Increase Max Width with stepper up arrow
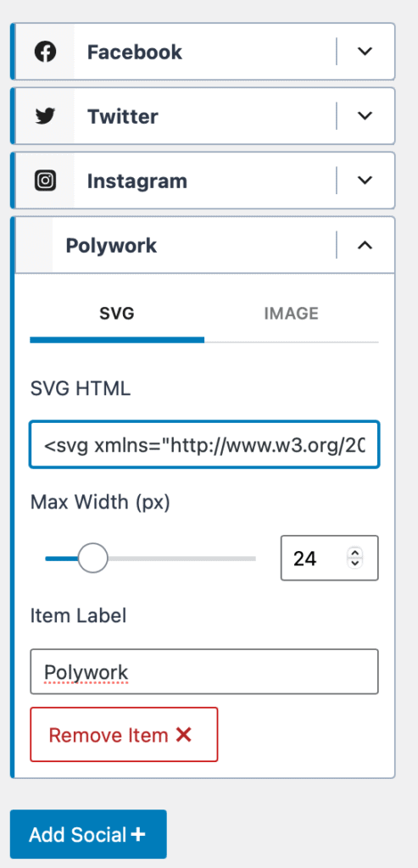Viewport: 418px width, 868px height. pyautogui.click(x=355, y=553)
